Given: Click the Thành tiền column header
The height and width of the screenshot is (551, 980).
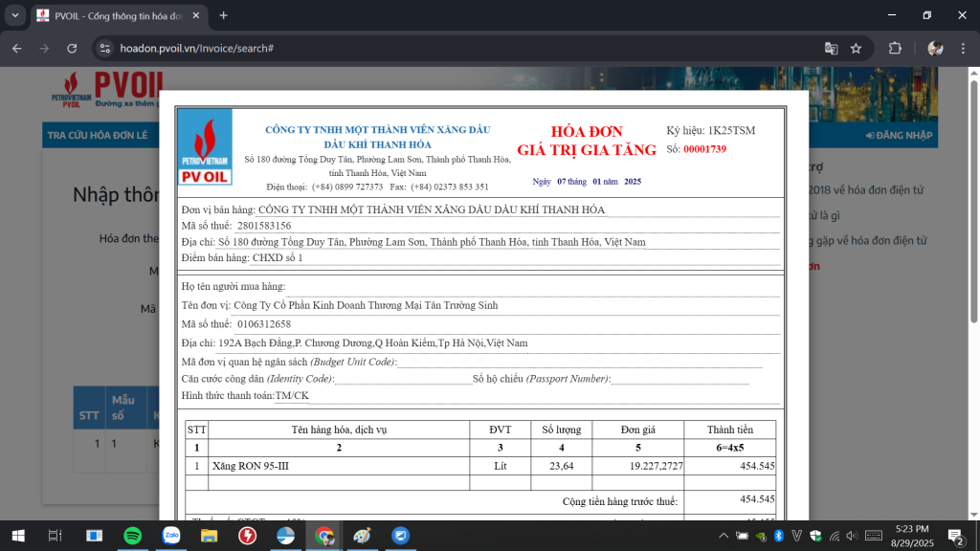Looking at the screenshot, I should coord(730,430).
